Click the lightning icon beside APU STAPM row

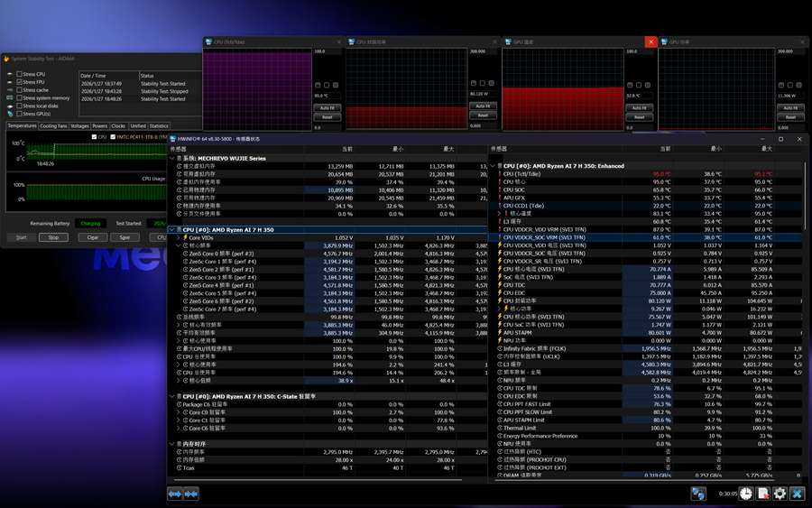pyautogui.click(x=500, y=332)
